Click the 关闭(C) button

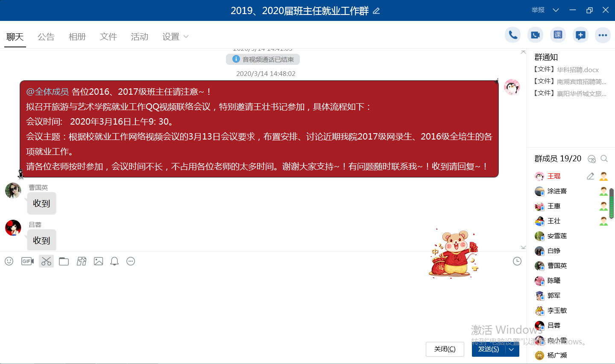tap(445, 349)
